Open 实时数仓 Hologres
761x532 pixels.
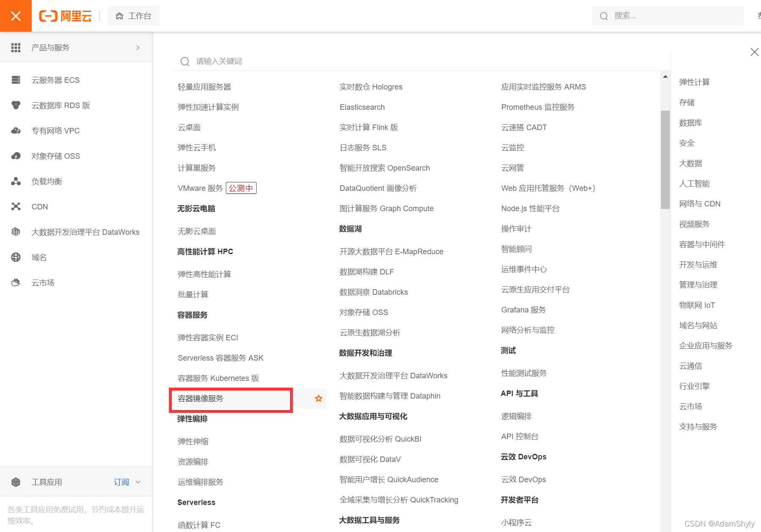coord(371,87)
